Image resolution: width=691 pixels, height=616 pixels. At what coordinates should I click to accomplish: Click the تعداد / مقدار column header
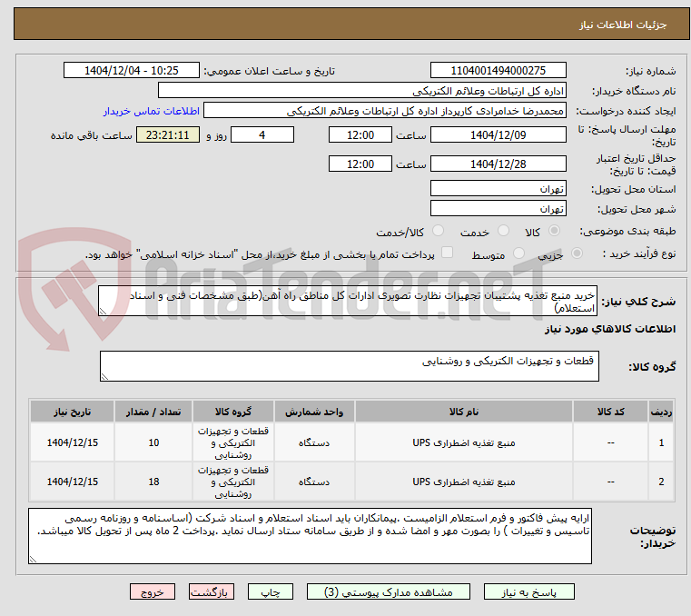click(x=153, y=412)
